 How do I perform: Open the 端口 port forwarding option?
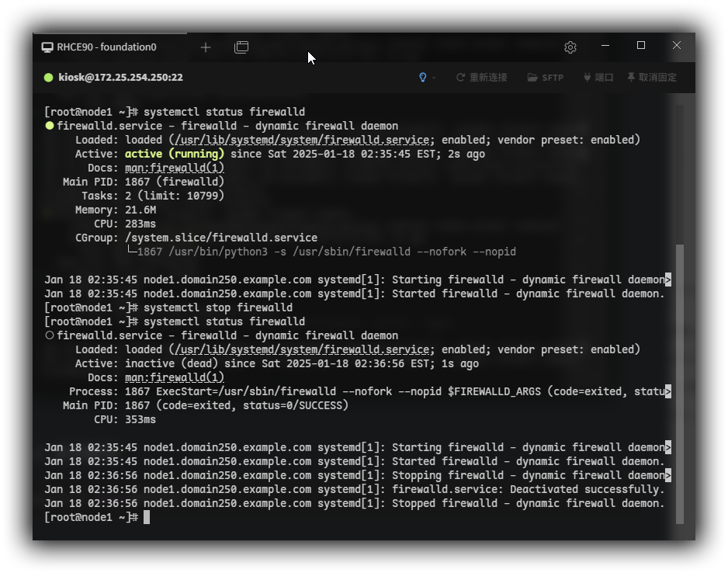coord(598,78)
